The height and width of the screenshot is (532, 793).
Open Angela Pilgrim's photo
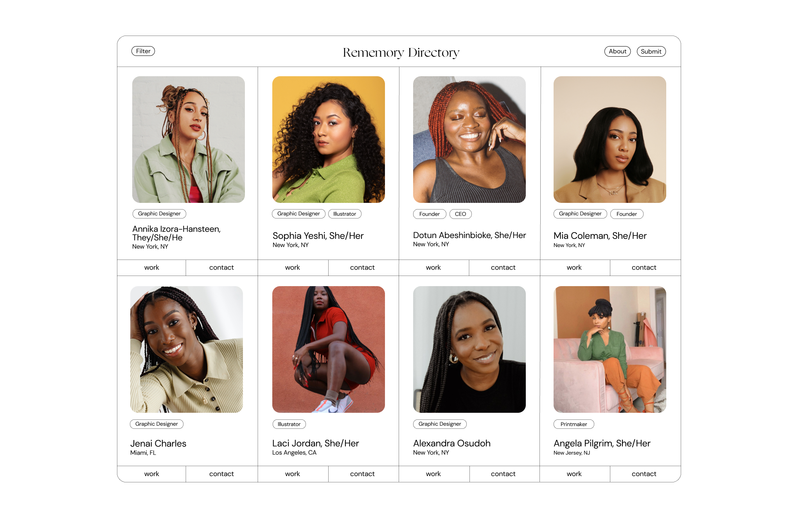coord(610,349)
